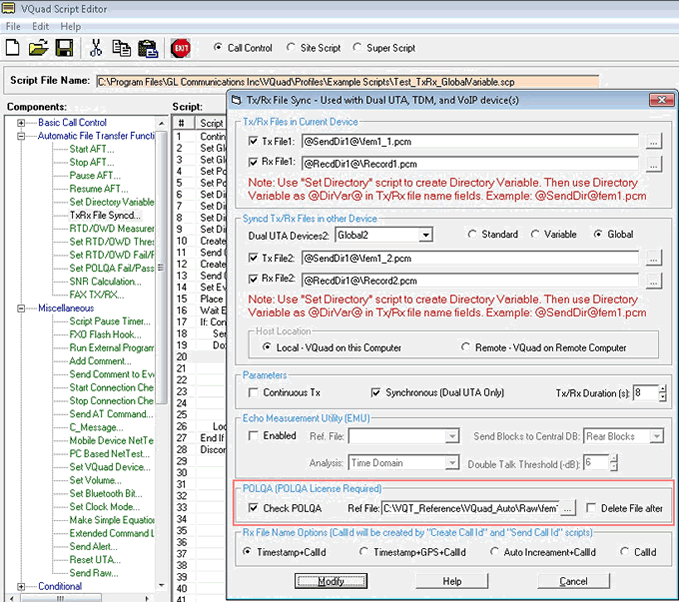Click the Cut scissors icon
The height and width of the screenshot is (603, 681).
(97, 47)
